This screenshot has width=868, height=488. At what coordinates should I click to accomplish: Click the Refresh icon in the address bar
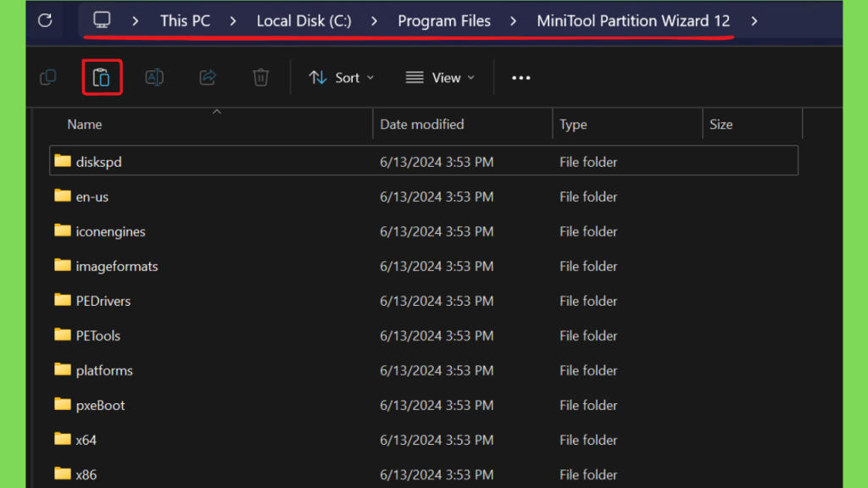[45, 21]
